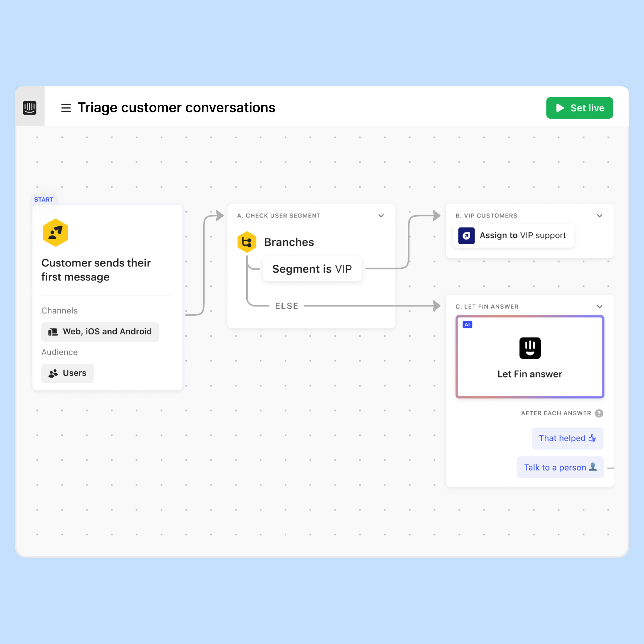
Task: Click the Fin black logo icon
Action: (x=530, y=348)
